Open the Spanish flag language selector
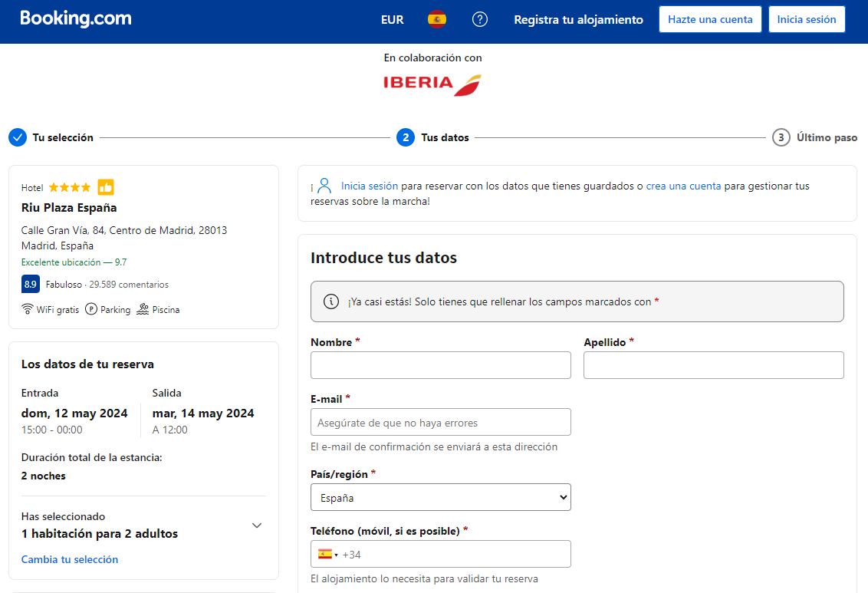This screenshot has height=593, width=868. click(x=437, y=20)
